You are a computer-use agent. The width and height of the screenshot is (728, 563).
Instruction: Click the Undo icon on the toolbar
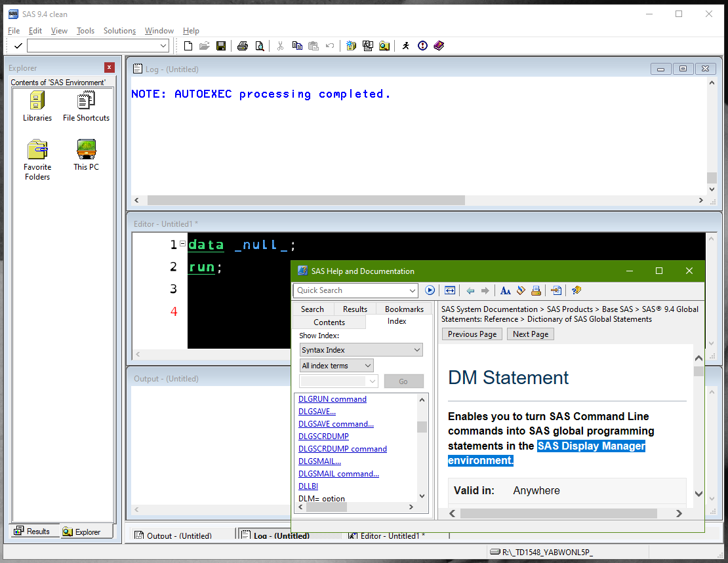(x=330, y=46)
